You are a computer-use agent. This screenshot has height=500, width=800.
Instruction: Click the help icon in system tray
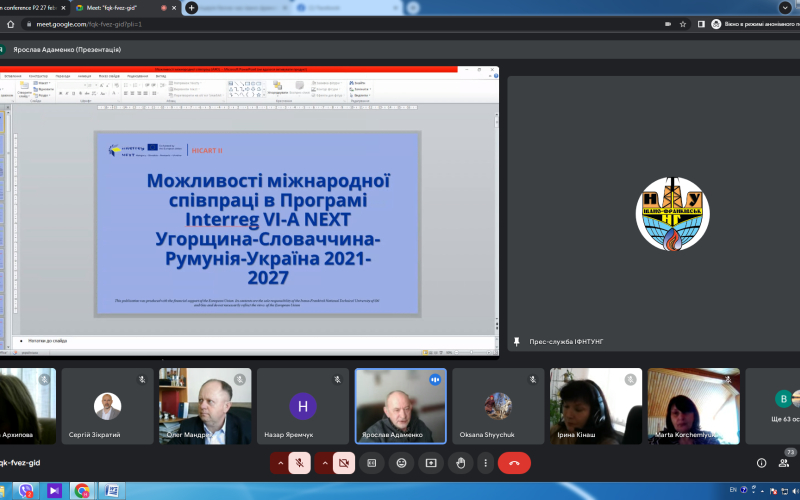743,490
